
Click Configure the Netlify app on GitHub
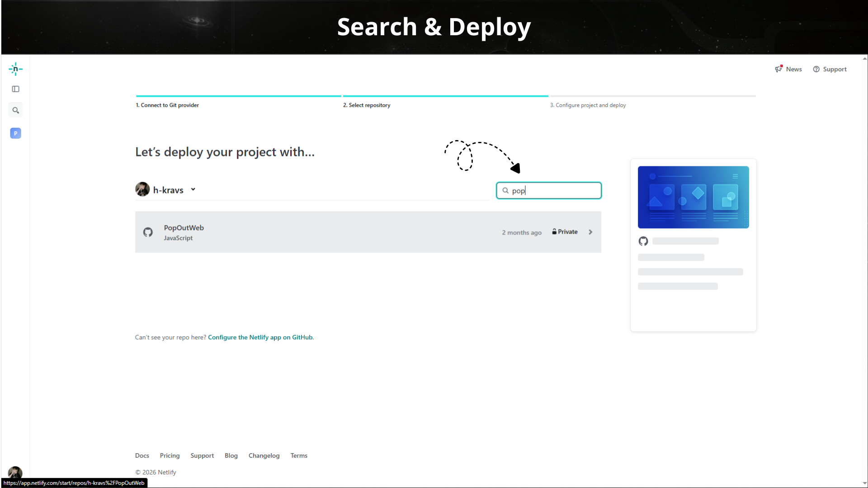coord(260,337)
